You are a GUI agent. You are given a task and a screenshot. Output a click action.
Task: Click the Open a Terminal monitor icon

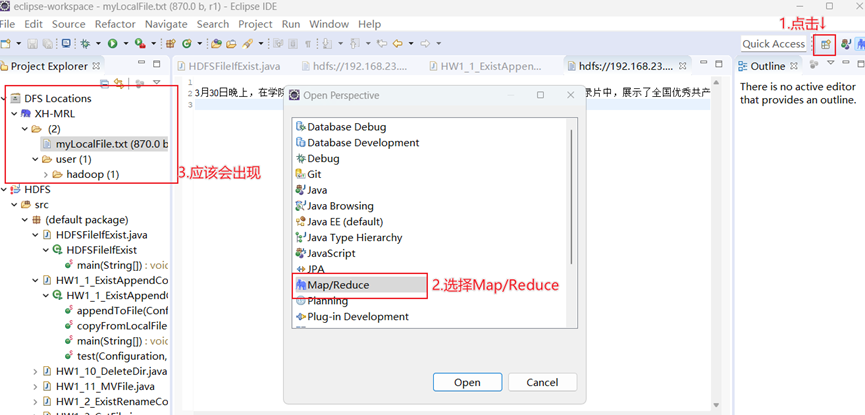point(66,44)
